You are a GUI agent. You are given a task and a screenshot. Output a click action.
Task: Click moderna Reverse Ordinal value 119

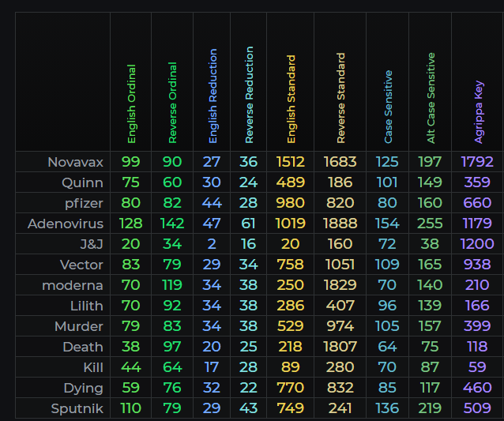[172, 285]
